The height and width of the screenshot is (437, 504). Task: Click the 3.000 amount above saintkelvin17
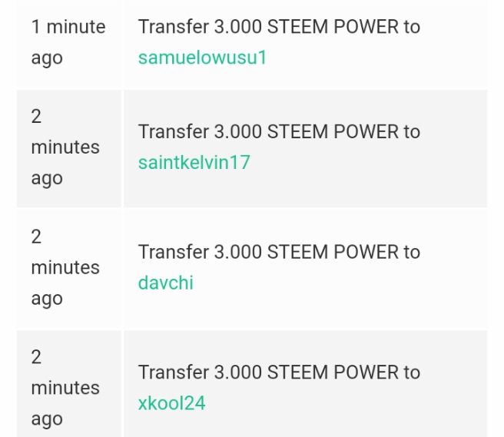238,131
